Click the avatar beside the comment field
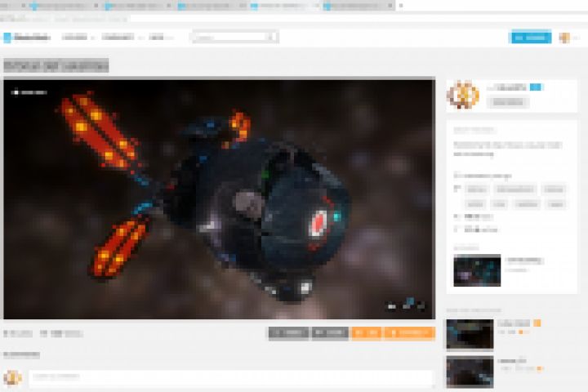The height and width of the screenshot is (392, 588). 12,378
